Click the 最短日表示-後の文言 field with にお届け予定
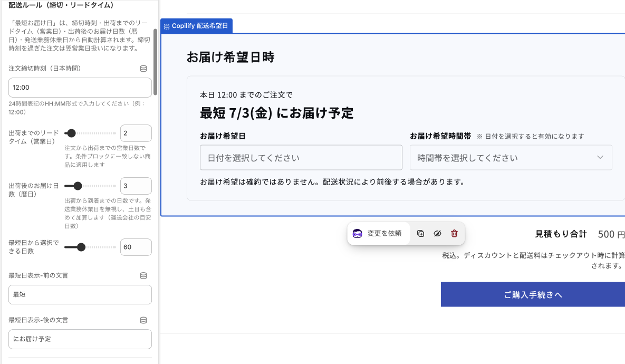Screen dimensions: 625x364 tap(80, 339)
